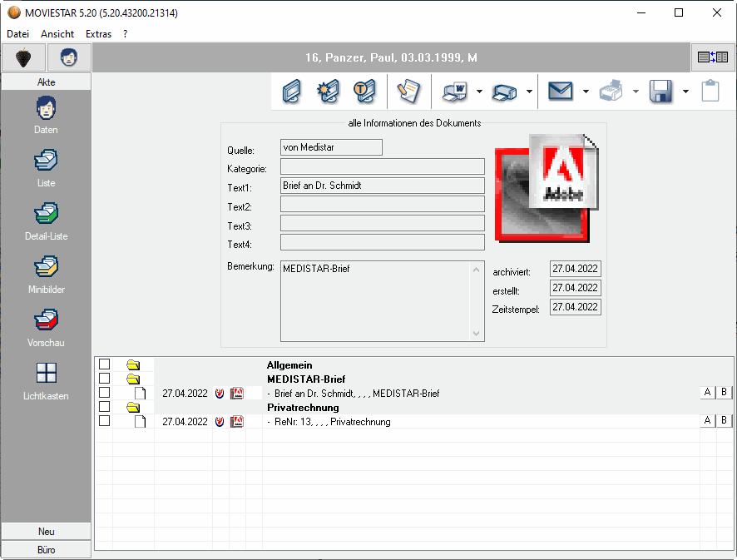Click PDF icon in Brief an Dr. Schmidt row
Screen dimensions: 737x560
237,393
